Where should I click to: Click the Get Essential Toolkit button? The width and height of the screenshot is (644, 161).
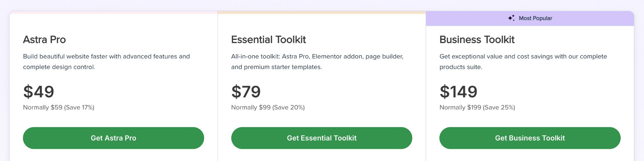pos(322,138)
